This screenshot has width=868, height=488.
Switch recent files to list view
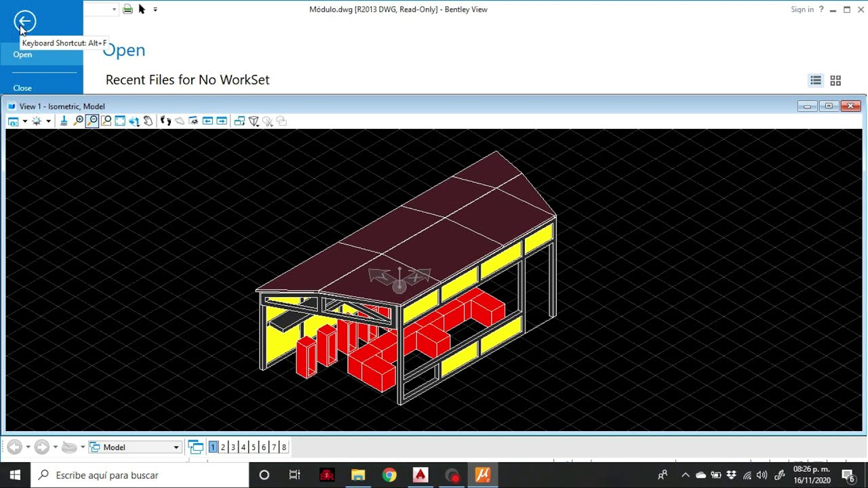point(816,80)
